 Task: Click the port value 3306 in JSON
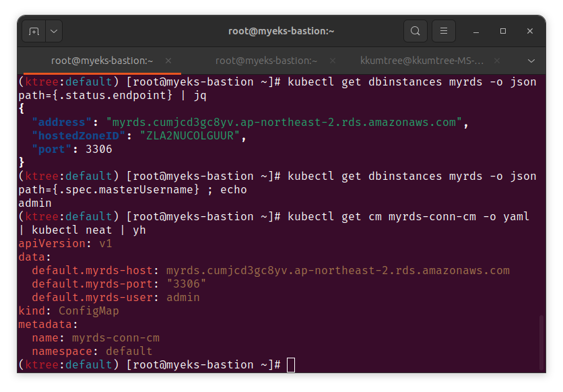(99, 150)
